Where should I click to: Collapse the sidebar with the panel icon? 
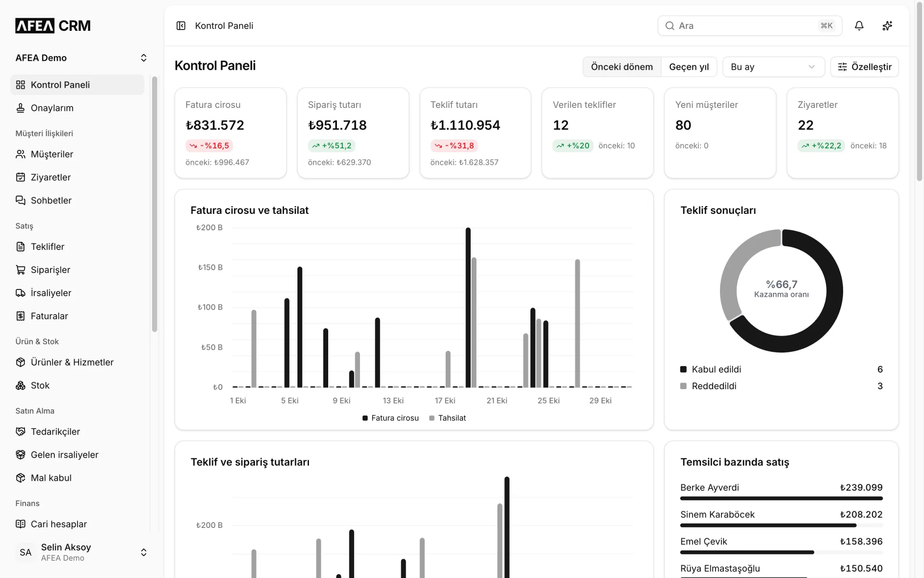click(181, 26)
